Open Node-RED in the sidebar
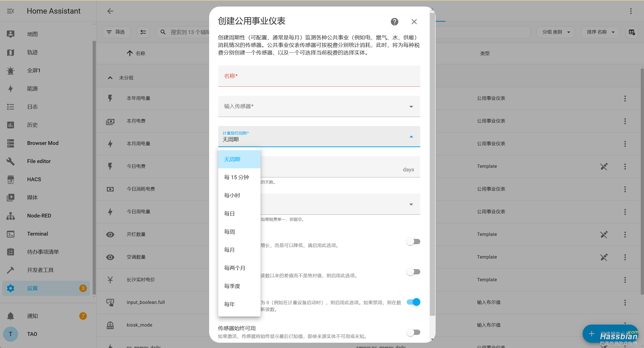Screen dimensions: 644x348 coord(46,215)
